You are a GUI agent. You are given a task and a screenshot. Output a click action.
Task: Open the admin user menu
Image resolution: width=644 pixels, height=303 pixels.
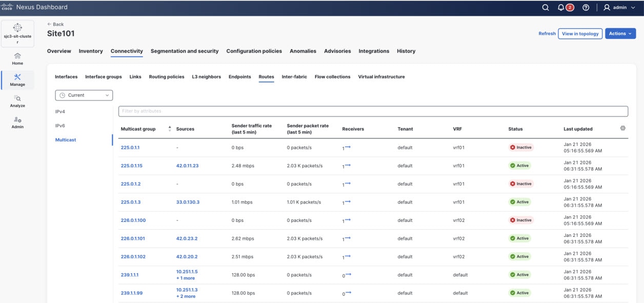click(x=619, y=8)
